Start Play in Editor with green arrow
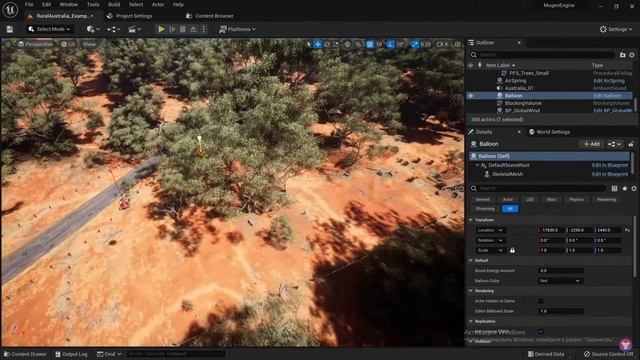This screenshot has height=360, width=640. 161,29
